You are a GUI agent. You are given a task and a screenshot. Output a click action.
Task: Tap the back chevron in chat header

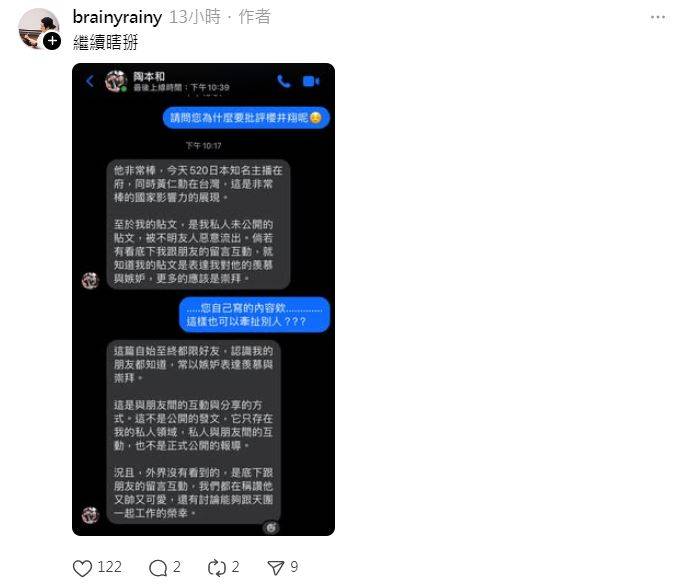click(90, 81)
